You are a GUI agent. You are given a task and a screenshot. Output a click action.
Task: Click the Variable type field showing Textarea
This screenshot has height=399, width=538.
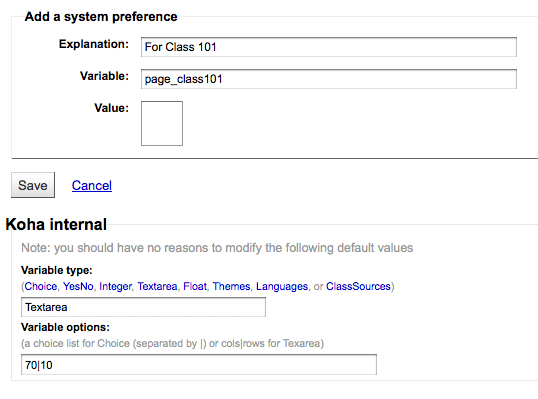coord(143,307)
